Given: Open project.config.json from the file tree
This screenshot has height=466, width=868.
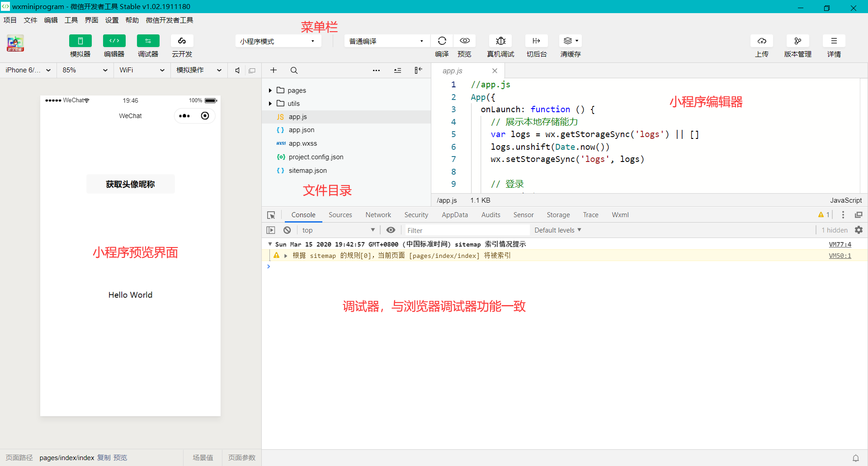Looking at the screenshot, I should pyautogui.click(x=346, y=157).
